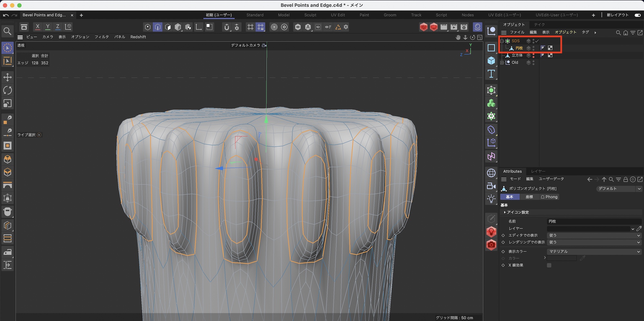Switch to the Sculpt layout tab

coord(310,15)
